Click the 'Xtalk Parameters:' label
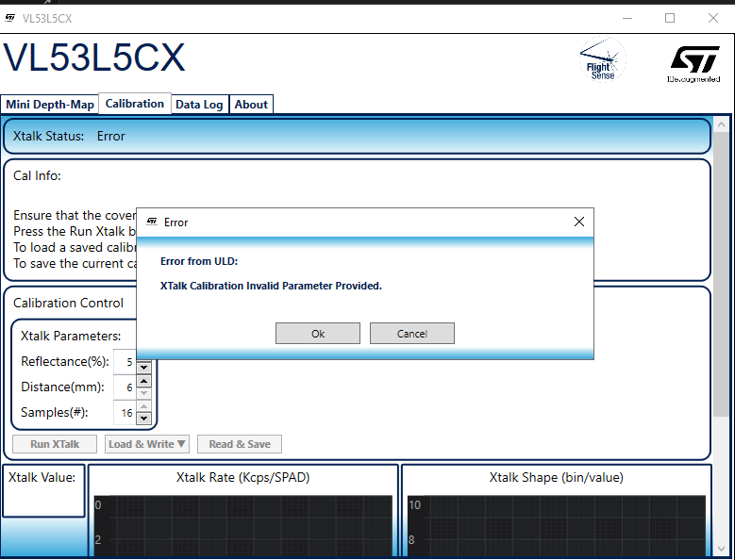 click(71, 336)
